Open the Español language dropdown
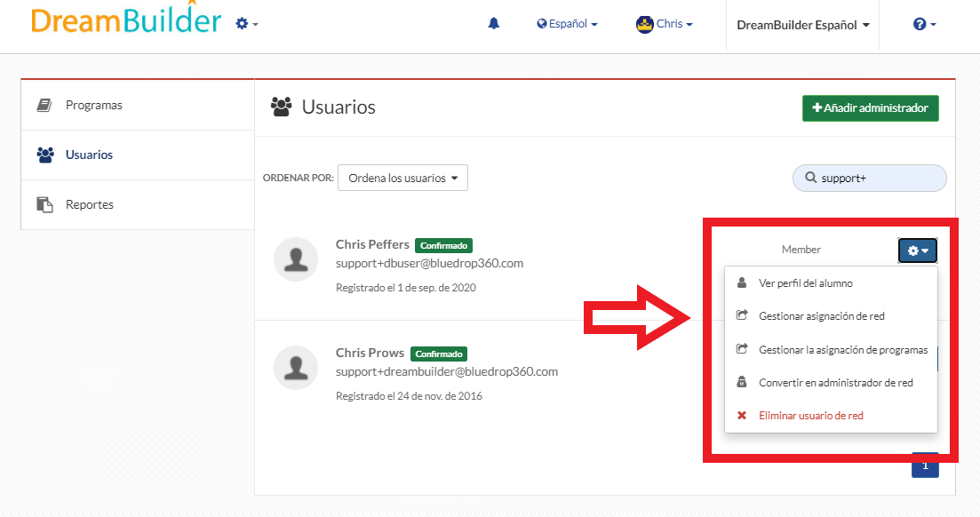Image resolution: width=980 pixels, height=517 pixels. pos(567,24)
